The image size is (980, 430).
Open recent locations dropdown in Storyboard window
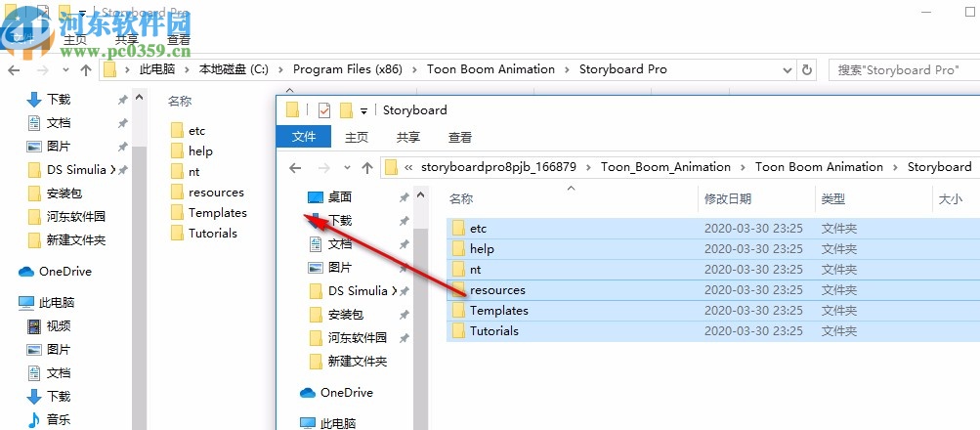(348, 167)
